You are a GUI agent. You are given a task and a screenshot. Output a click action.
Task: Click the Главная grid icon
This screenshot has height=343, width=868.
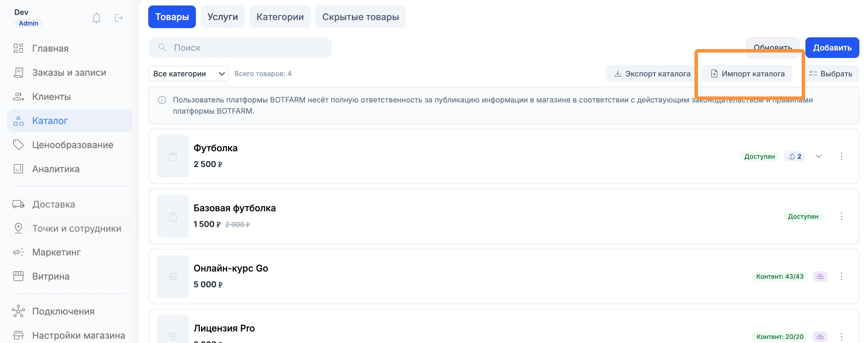18,48
